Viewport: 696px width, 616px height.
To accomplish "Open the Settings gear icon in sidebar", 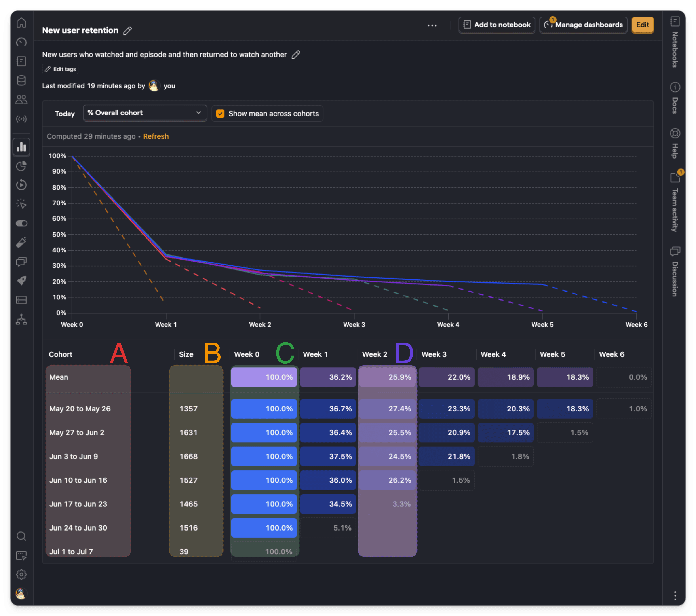I will pos(21,574).
